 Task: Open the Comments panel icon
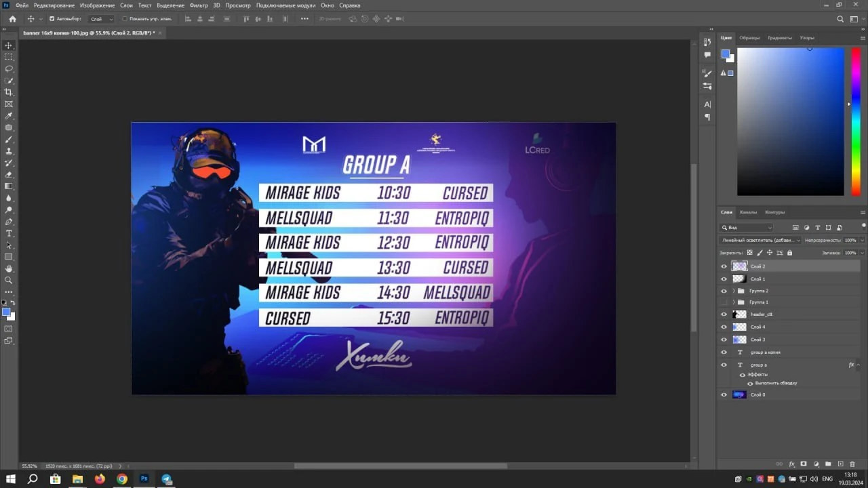click(x=707, y=55)
